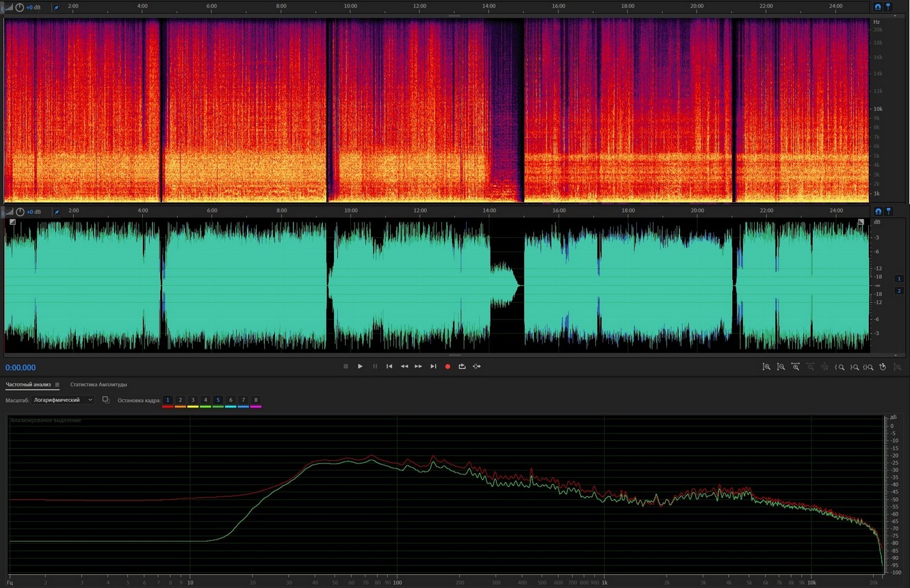The height and width of the screenshot is (588, 910).
Task: Toggle pin icon beside top +0 dB
Action: click(x=56, y=8)
